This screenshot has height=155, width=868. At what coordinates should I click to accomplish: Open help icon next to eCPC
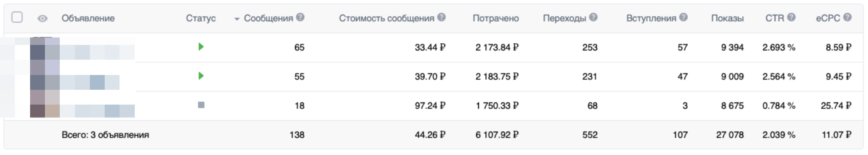coord(847,17)
